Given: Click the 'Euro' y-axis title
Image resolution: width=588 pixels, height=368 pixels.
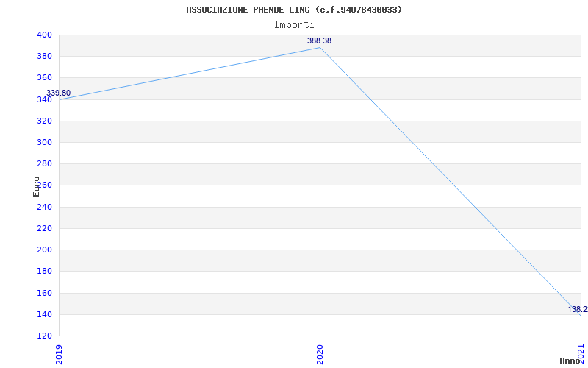Looking at the screenshot, I should [36, 186].
